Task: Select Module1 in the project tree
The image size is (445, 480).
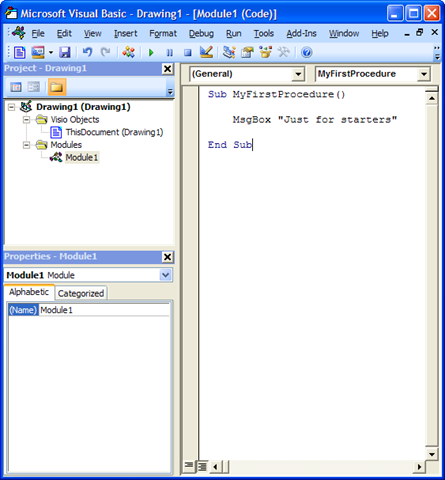Action: [x=82, y=157]
